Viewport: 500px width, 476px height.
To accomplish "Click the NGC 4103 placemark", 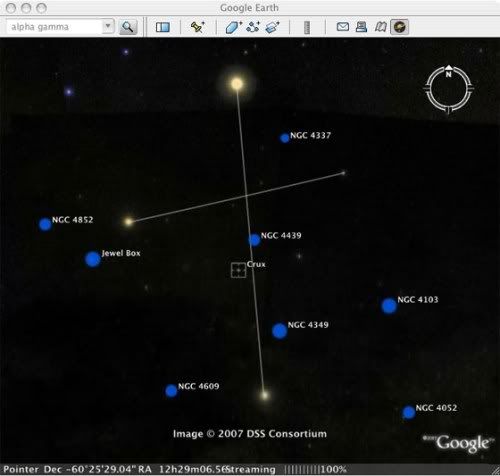I will tap(389, 306).
